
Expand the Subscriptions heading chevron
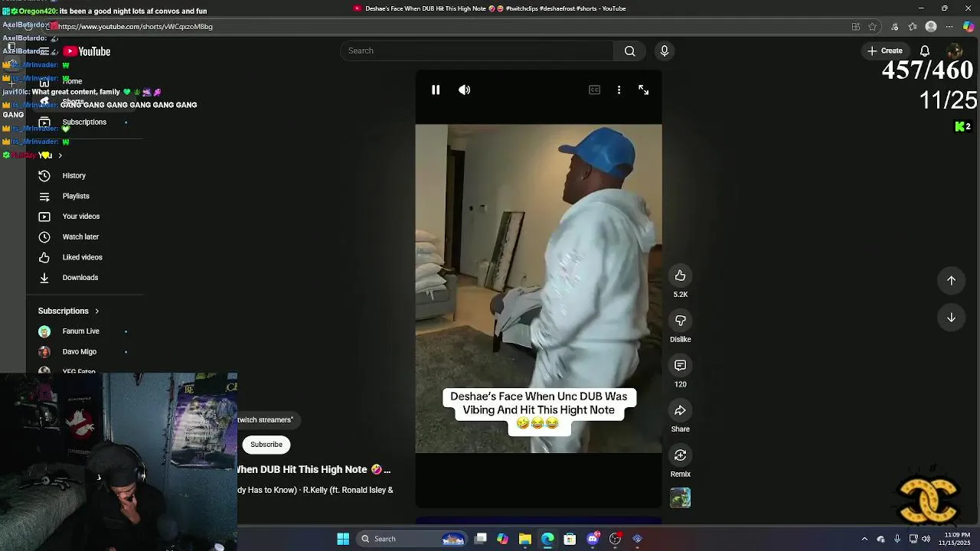[x=96, y=311]
